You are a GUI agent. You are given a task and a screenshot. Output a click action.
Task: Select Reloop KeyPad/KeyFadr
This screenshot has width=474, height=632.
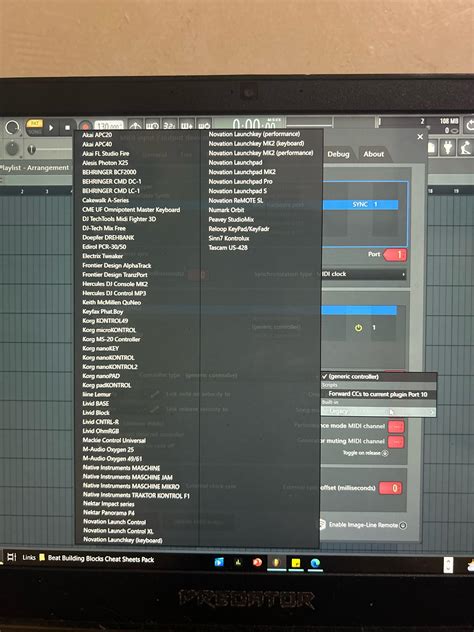pyautogui.click(x=239, y=229)
